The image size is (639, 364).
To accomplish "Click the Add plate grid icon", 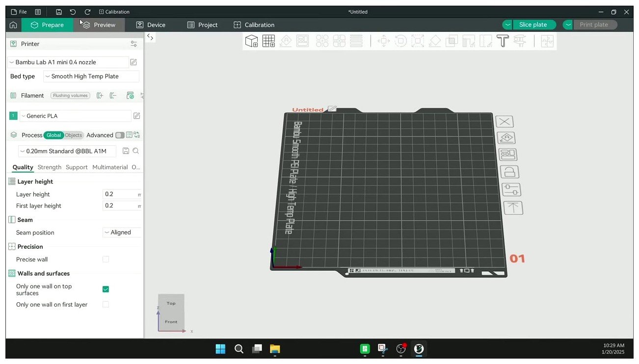I will [268, 41].
